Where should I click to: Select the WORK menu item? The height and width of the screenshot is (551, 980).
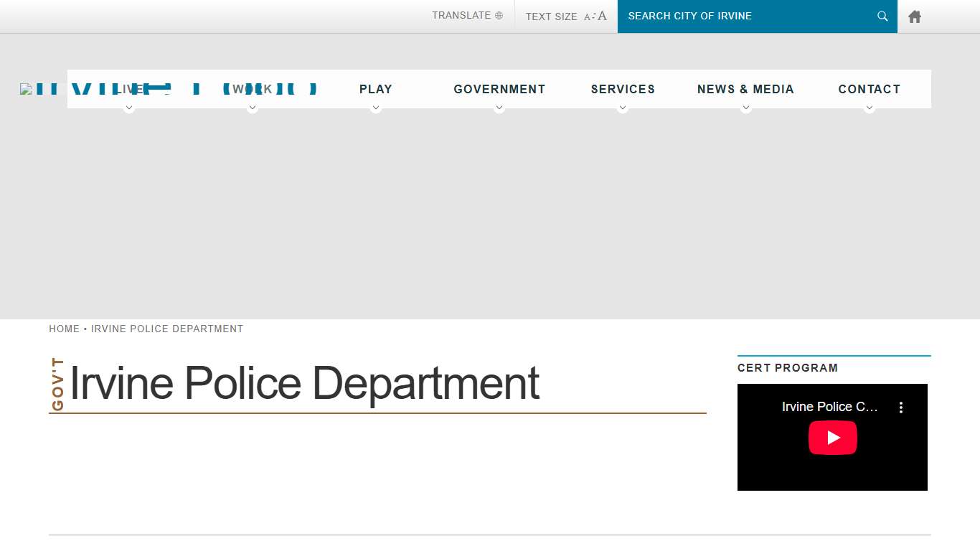[x=253, y=89]
